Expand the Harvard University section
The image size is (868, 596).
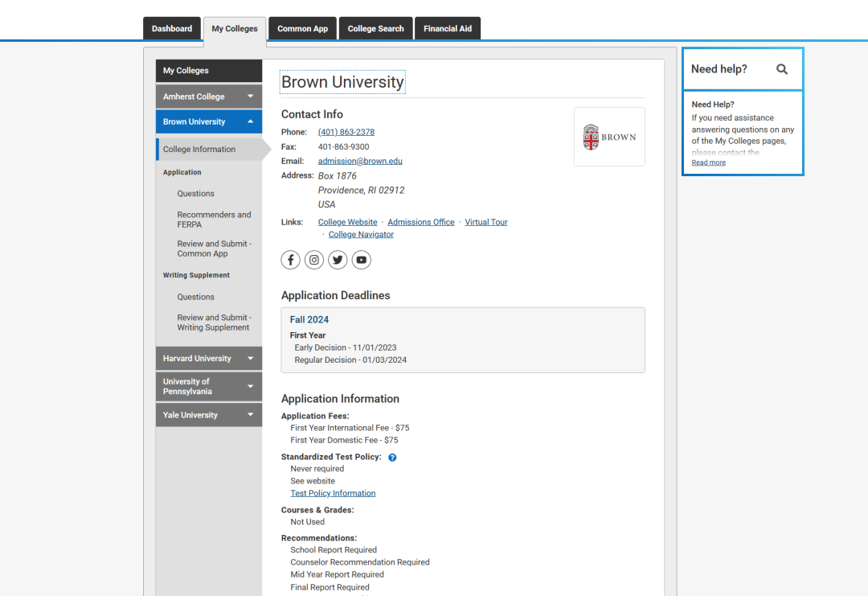coord(209,359)
